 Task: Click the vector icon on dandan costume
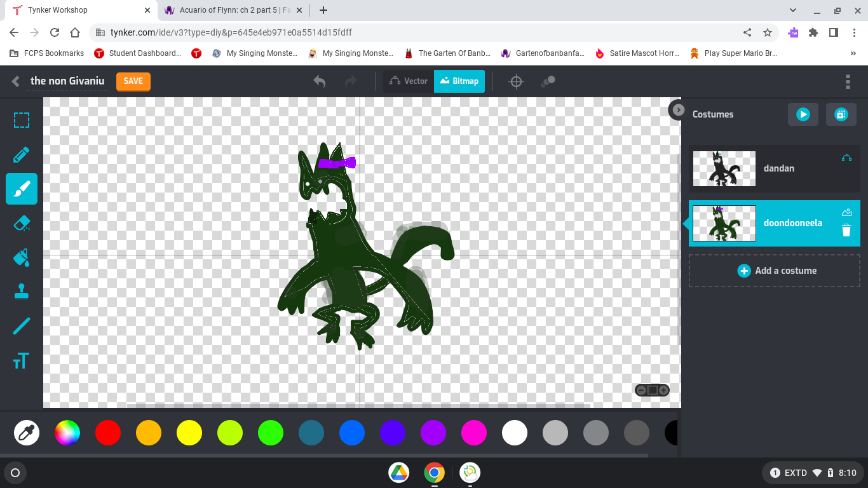(x=846, y=158)
